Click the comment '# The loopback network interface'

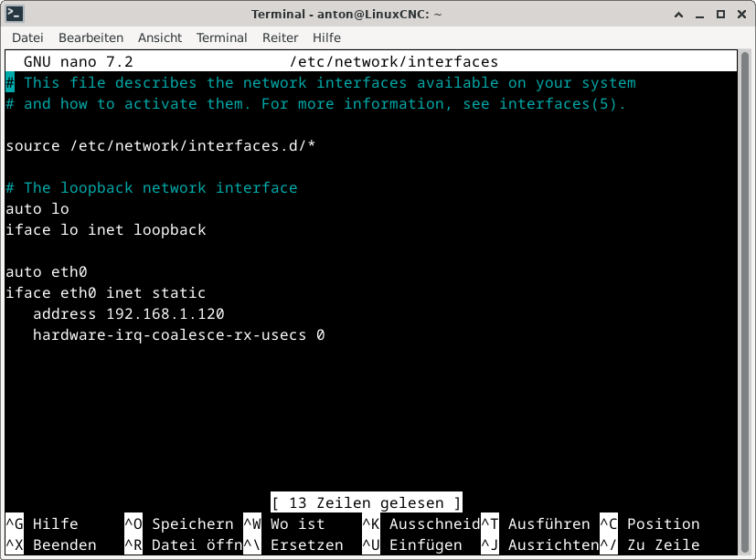(152, 187)
